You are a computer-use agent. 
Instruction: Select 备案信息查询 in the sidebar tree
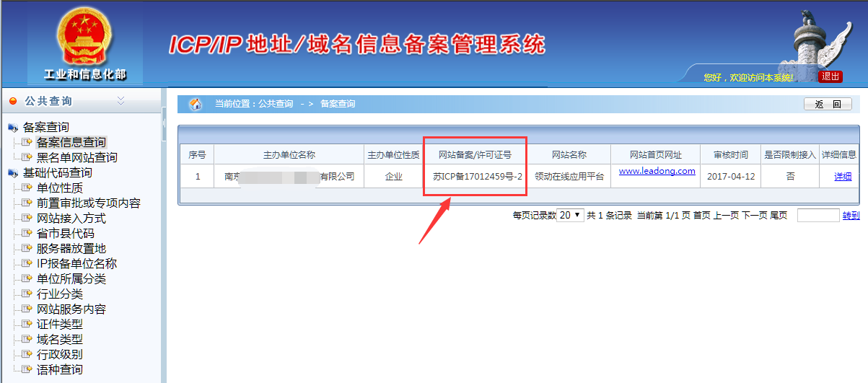coord(71,142)
